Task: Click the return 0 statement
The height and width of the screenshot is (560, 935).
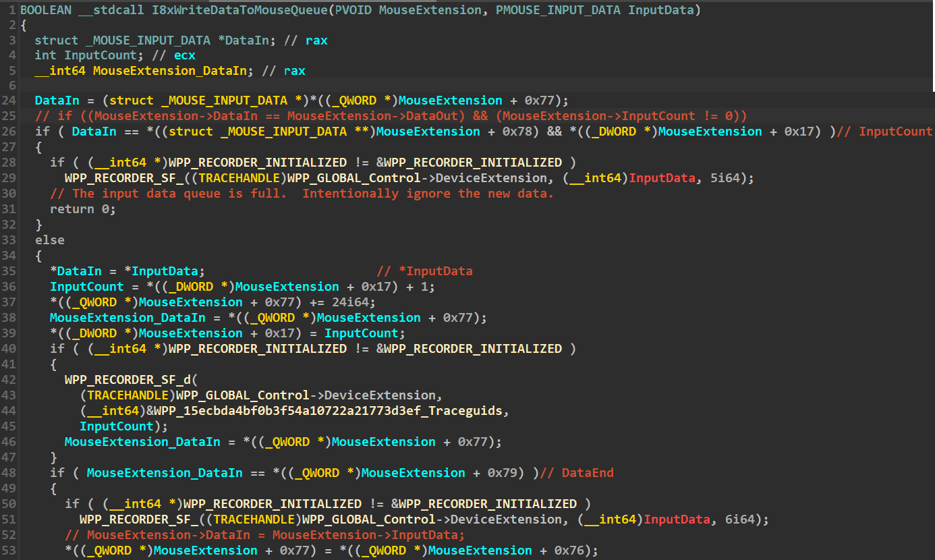Action: pos(83,209)
